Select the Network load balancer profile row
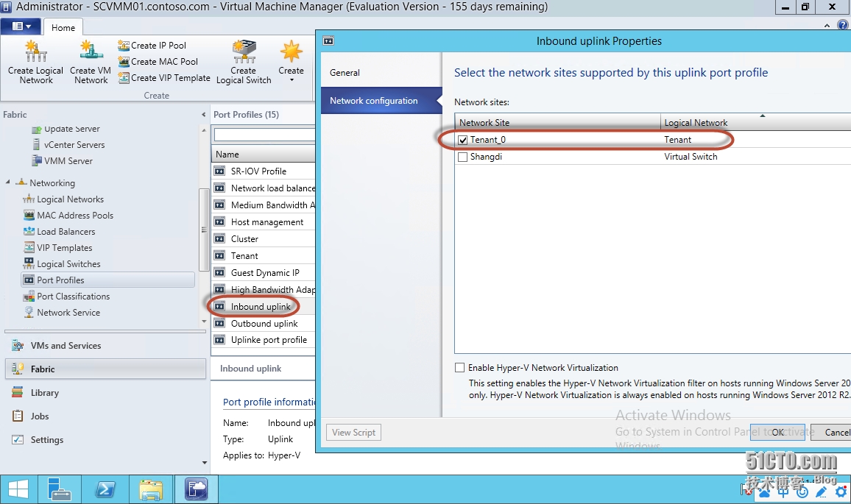Image resolution: width=851 pixels, height=504 pixels. [x=264, y=188]
